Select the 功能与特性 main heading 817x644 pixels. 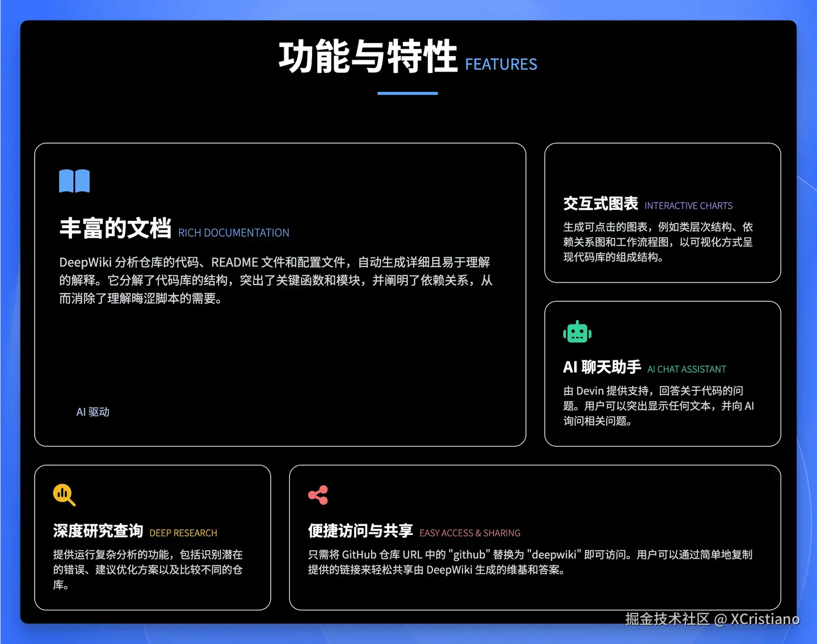click(368, 57)
